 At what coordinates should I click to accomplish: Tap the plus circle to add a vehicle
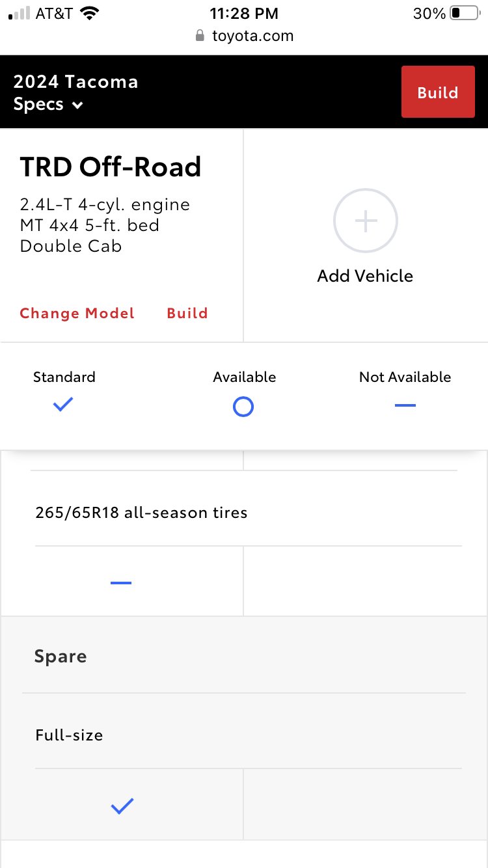coord(366,221)
